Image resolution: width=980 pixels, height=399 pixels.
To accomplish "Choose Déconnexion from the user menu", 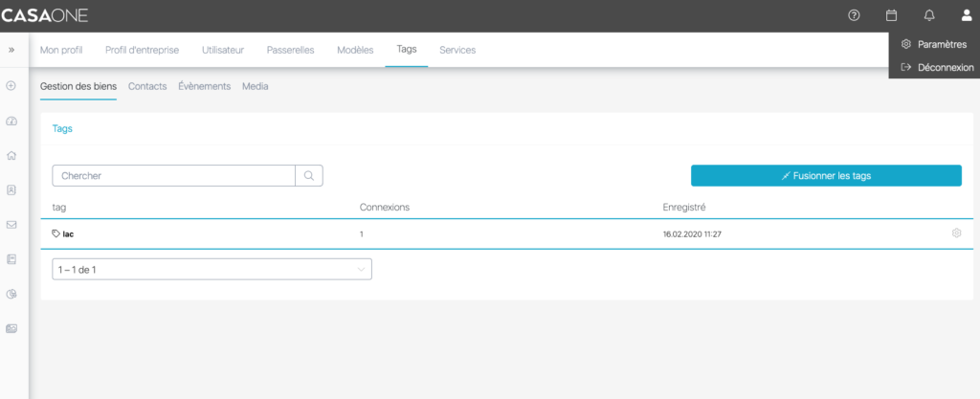I will pos(937,68).
